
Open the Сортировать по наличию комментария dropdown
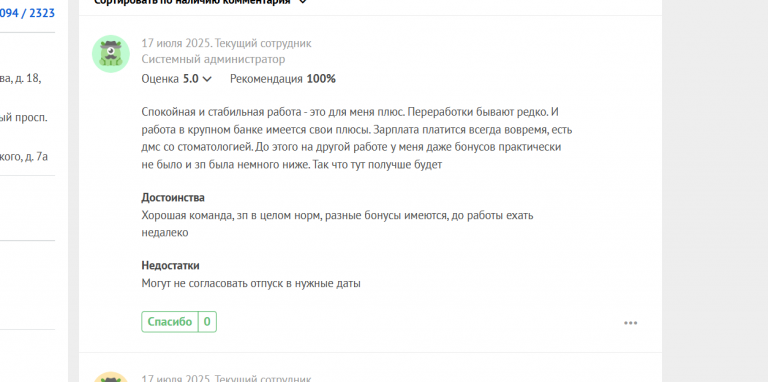click(x=200, y=2)
